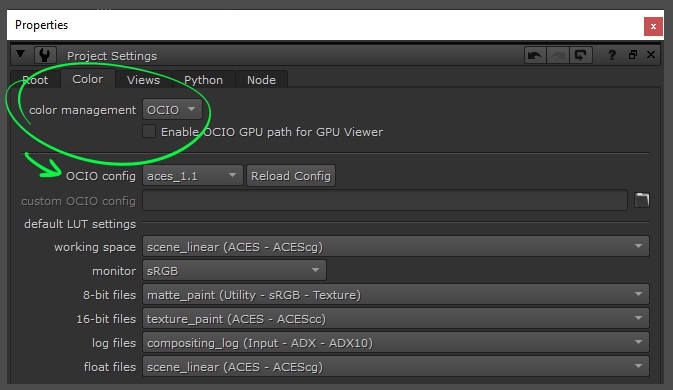Click the 'custom OCIO config' label
Viewport: 673px width, 390px height.
(79, 201)
